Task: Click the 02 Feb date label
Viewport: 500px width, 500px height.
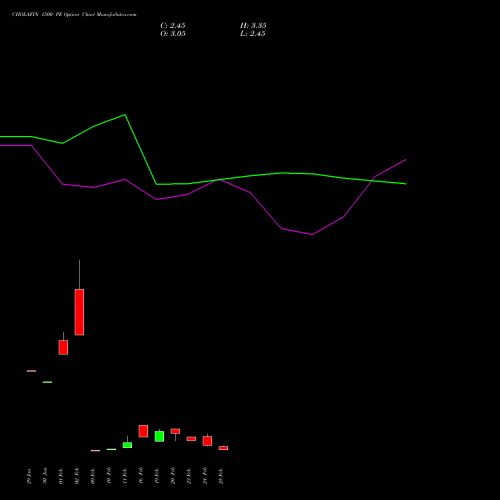Action: (77, 476)
